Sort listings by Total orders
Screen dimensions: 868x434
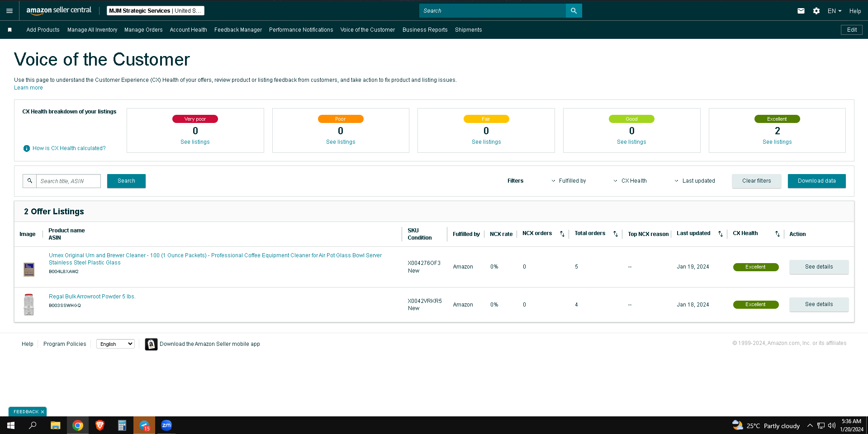click(616, 234)
